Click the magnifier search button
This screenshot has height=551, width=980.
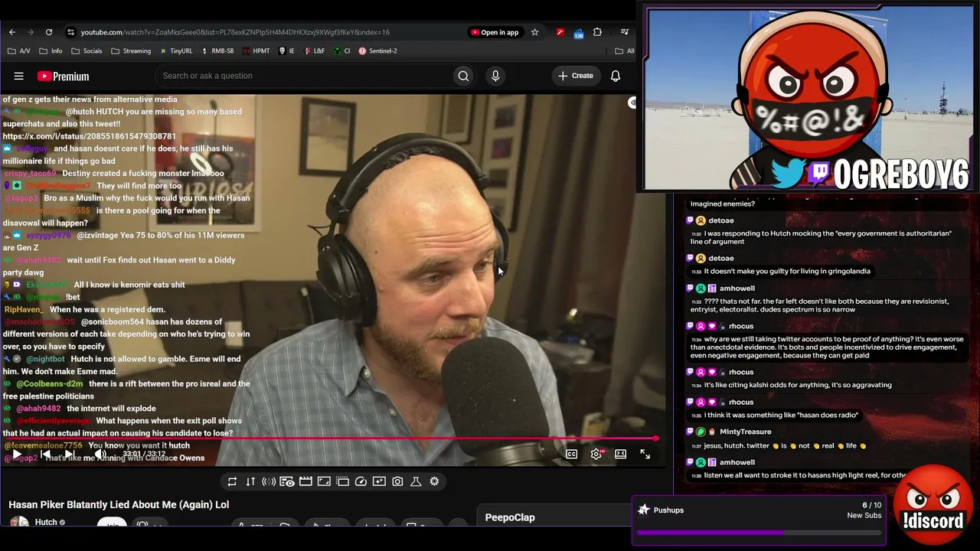(x=463, y=76)
